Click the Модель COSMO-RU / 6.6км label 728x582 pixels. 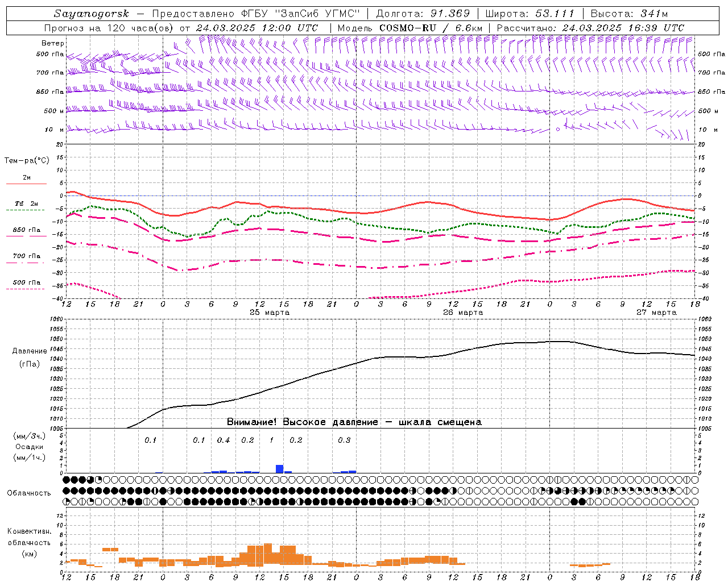409,28
